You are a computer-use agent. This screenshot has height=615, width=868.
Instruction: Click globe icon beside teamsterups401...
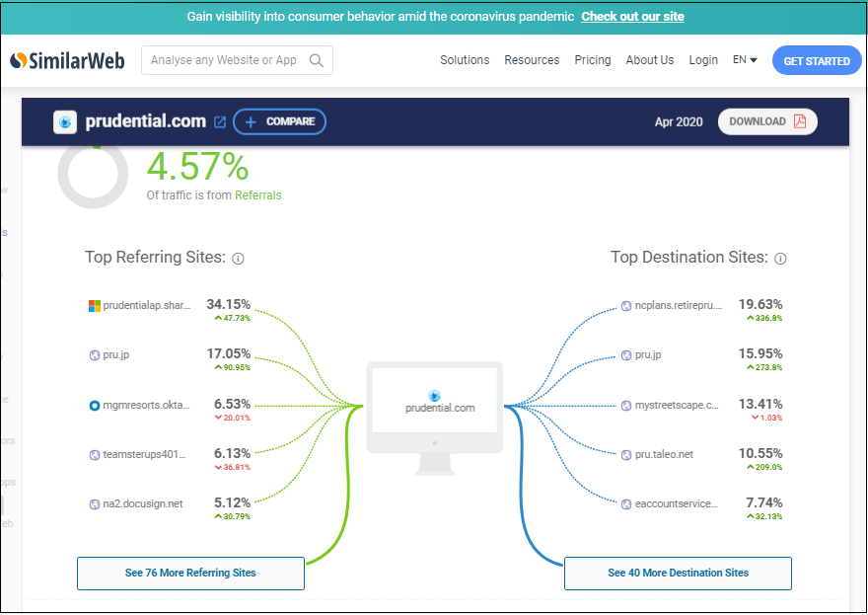pyautogui.click(x=95, y=455)
